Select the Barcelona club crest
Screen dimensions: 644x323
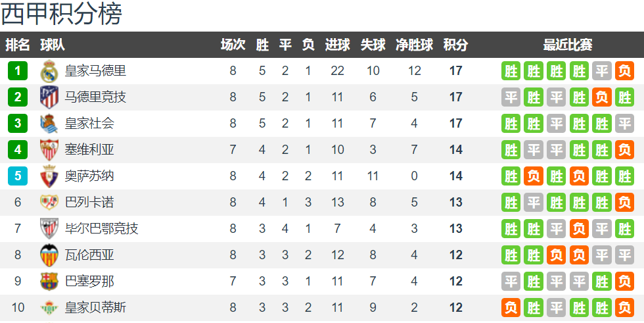pyautogui.click(x=49, y=282)
